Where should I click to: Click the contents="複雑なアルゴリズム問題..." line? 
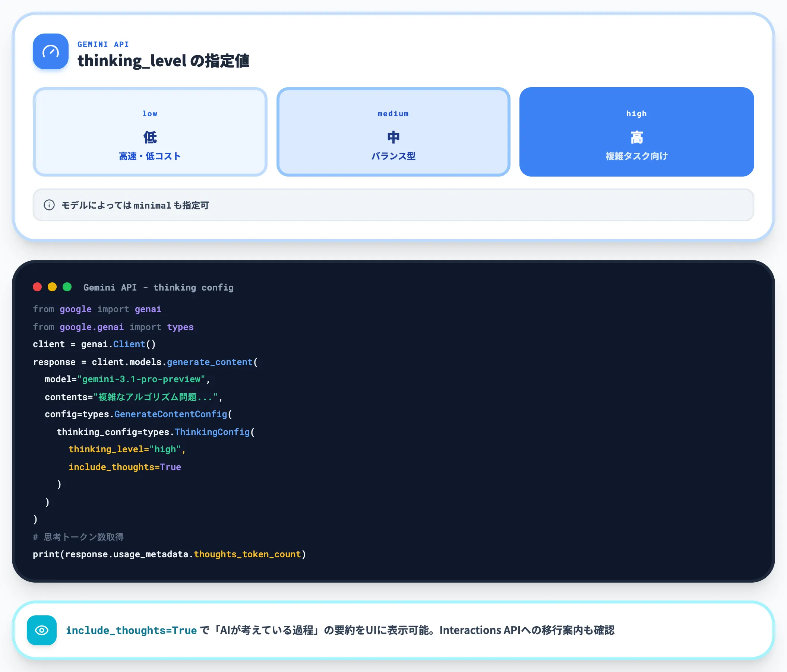[134, 397]
